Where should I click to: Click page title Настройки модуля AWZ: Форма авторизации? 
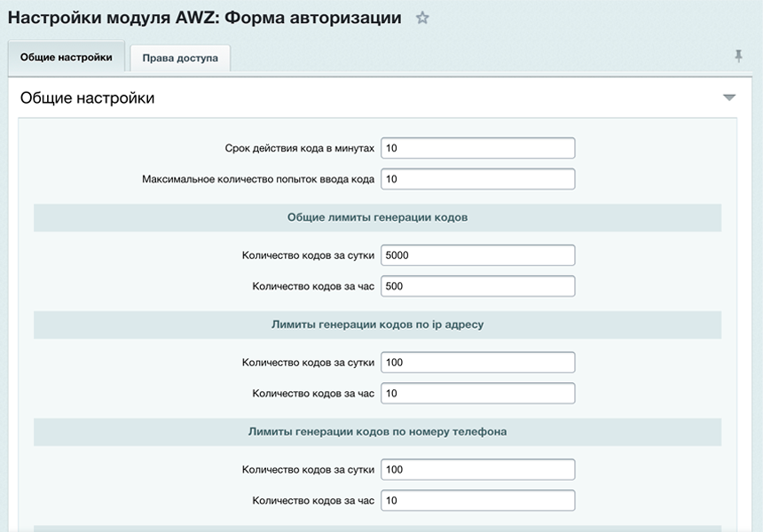tap(204, 18)
